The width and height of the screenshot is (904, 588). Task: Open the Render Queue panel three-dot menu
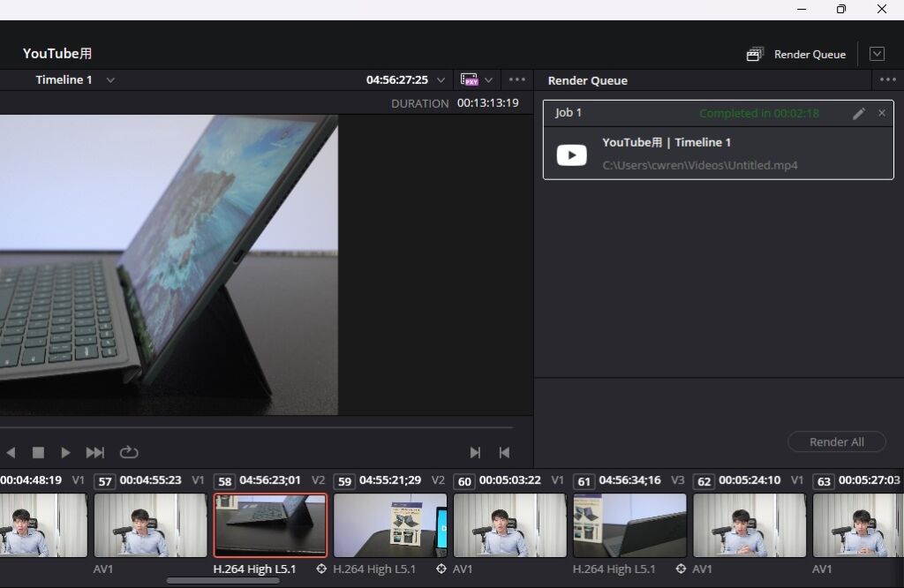coord(888,79)
